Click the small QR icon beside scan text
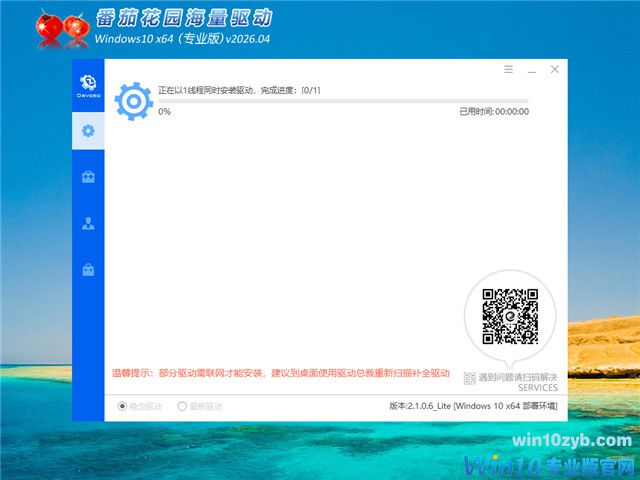This screenshot has height=480, width=640. (x=471, y=377)
